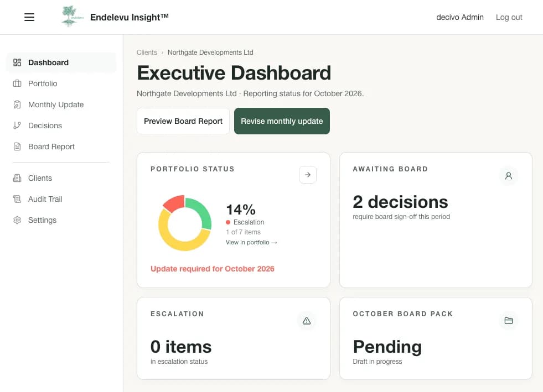This screenshot has width=543, height=392.
Task: Click the Portfolio briefcase icon
Action: pos(17,83)
